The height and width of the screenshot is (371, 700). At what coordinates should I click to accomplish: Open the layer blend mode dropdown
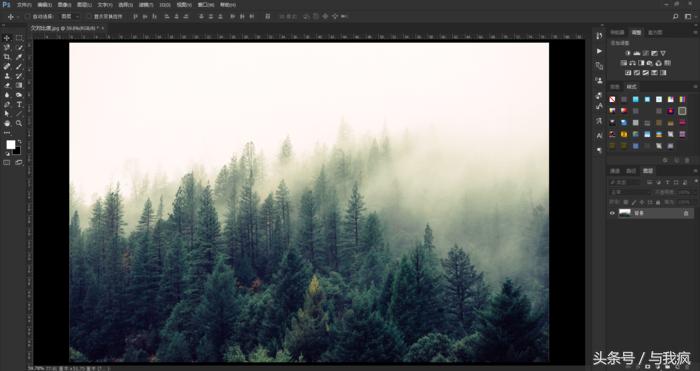point(630,192)
